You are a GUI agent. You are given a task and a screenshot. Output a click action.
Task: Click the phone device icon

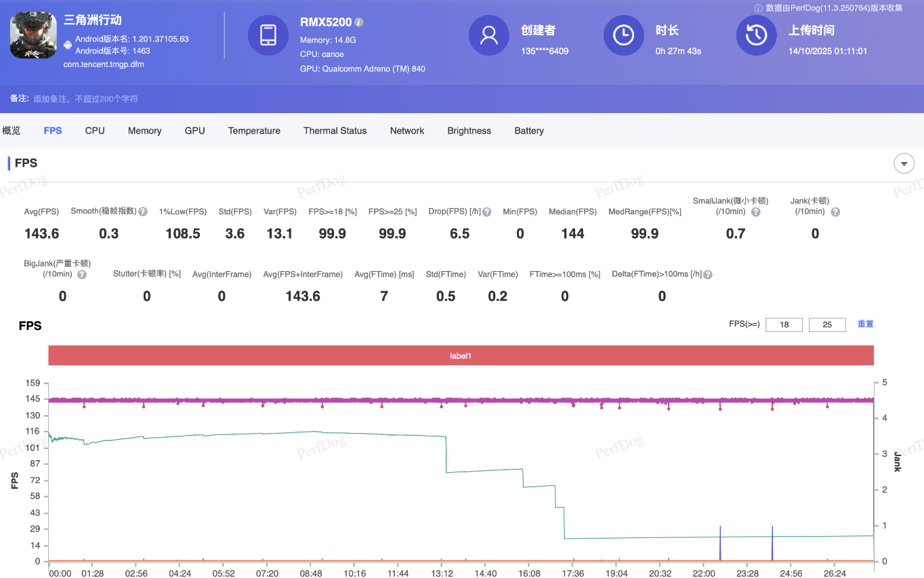click(268, 35)
